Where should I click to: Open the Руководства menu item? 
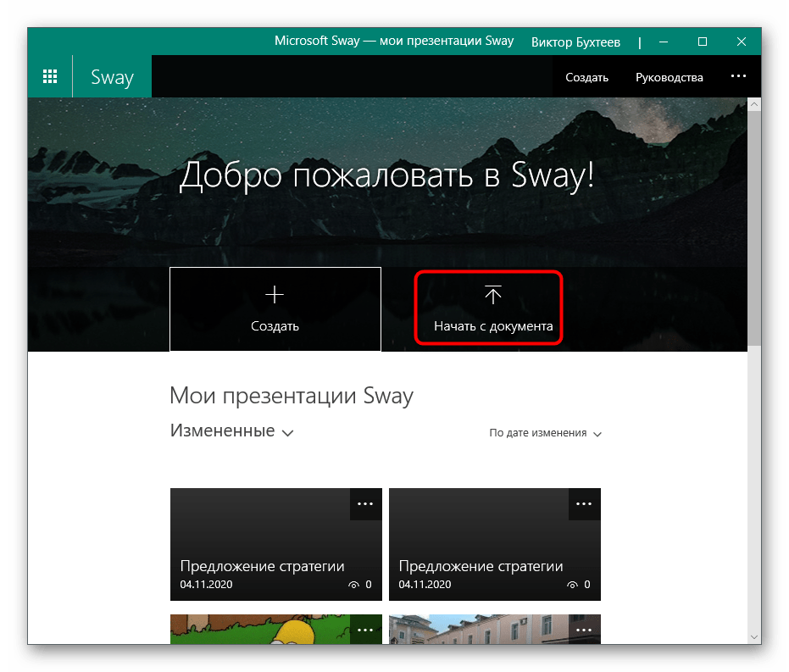coord(669,77)
